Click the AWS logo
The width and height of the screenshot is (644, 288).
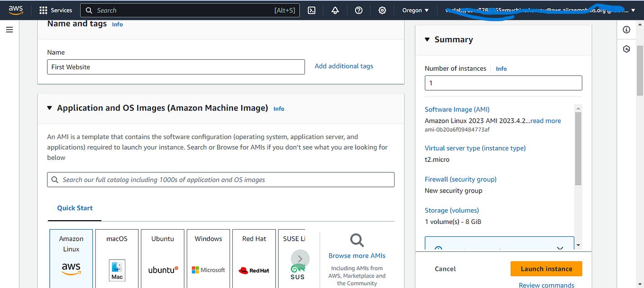click(x=16, y=10)
